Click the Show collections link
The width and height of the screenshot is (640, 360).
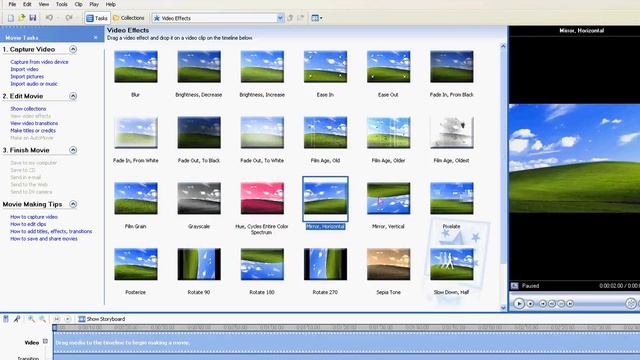pyautogui.click(x=28, y=109)
